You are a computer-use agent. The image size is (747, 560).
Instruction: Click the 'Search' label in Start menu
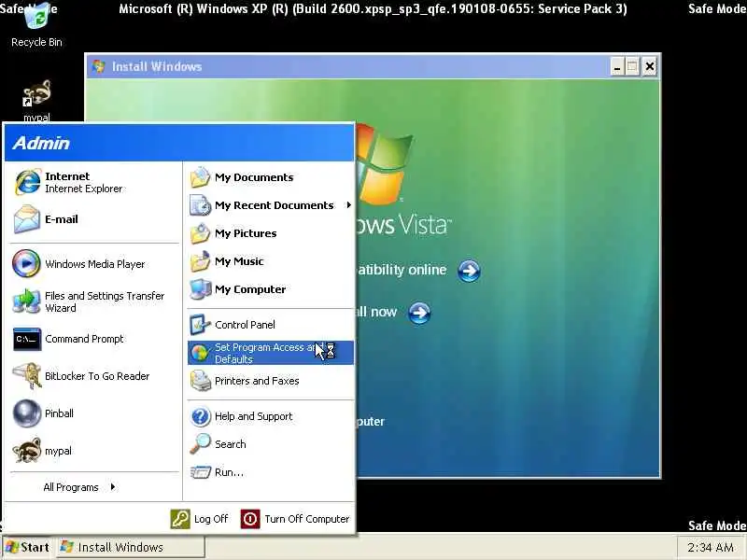[230, 444]
